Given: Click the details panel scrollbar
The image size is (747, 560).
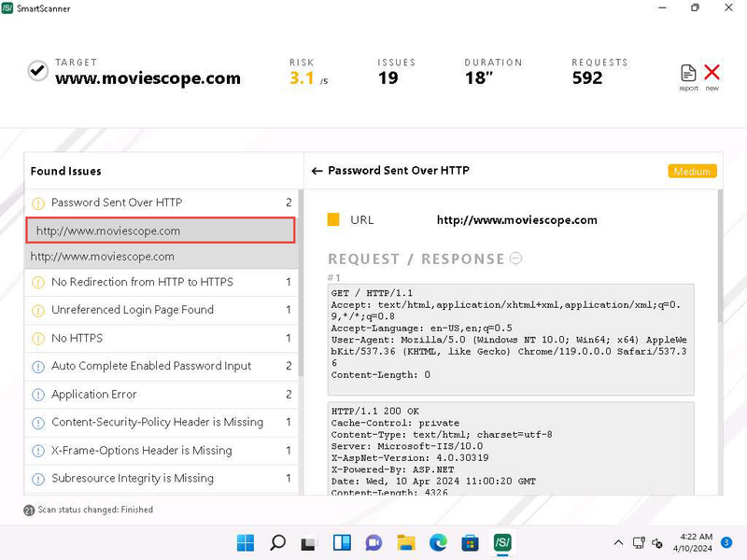Looking at the screenshot, I should coord(720,256).
